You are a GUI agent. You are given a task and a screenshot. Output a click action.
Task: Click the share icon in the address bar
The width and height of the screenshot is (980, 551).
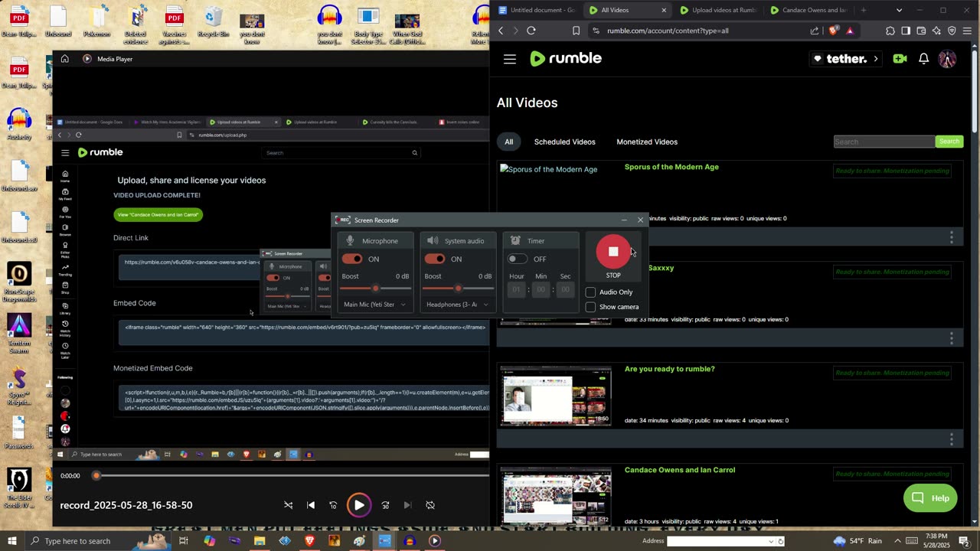coord(815,31)
